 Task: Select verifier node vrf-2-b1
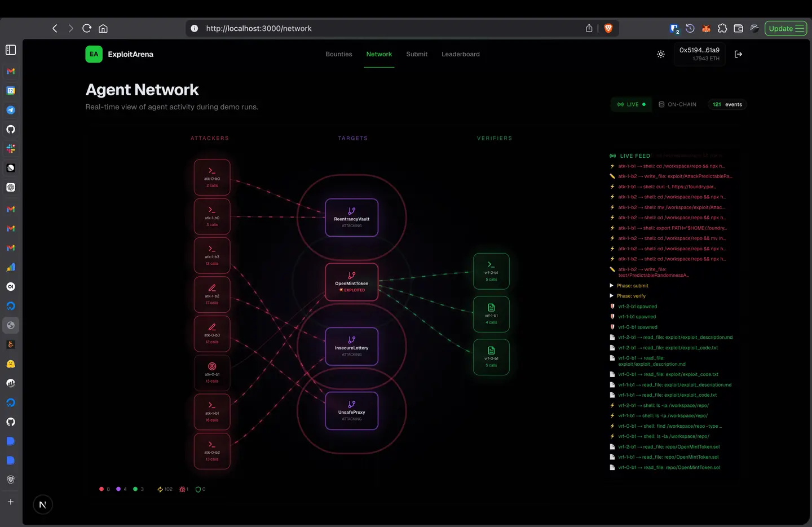click(x=491, y=271)
